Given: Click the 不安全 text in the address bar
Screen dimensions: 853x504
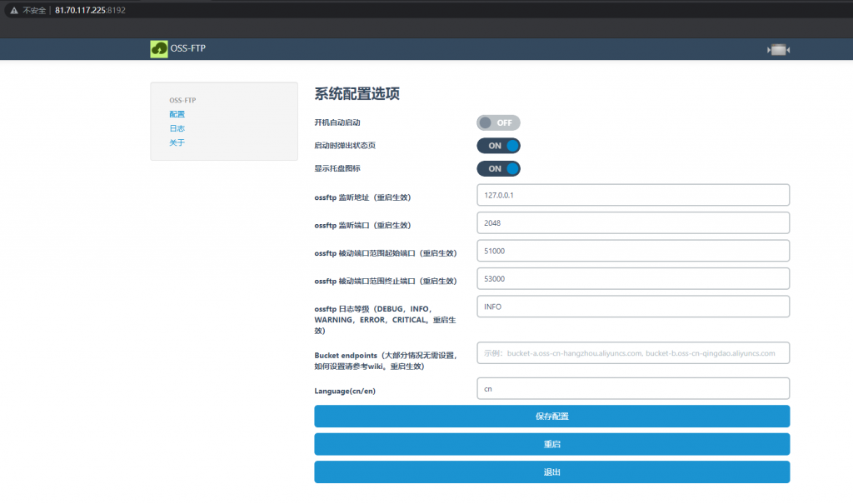Looking at the screenshot, I should coord(34,10).
